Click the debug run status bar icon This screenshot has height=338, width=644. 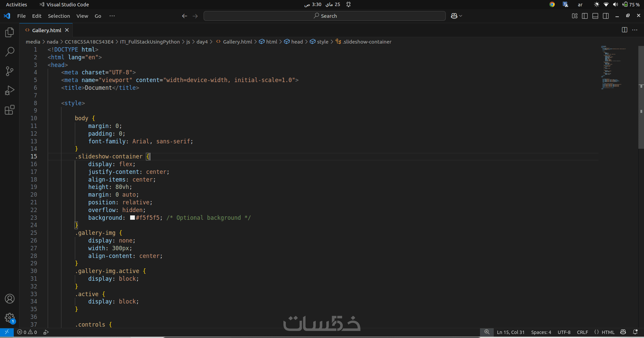(x=46, y=332)
